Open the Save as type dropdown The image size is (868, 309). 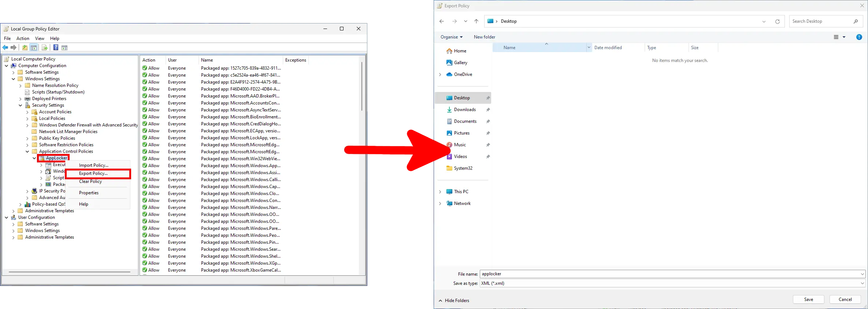tap(862, 283)
